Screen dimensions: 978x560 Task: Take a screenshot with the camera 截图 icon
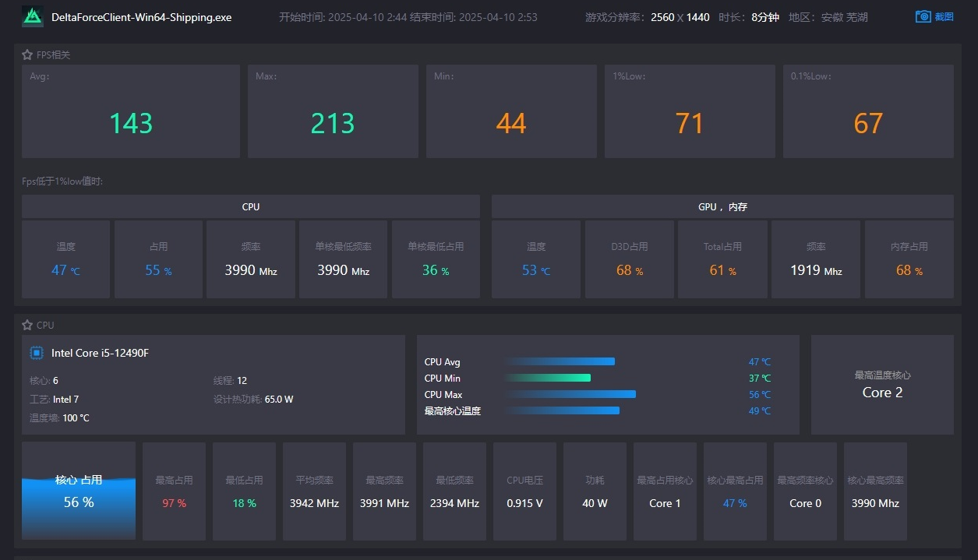[x=923, y=16]
